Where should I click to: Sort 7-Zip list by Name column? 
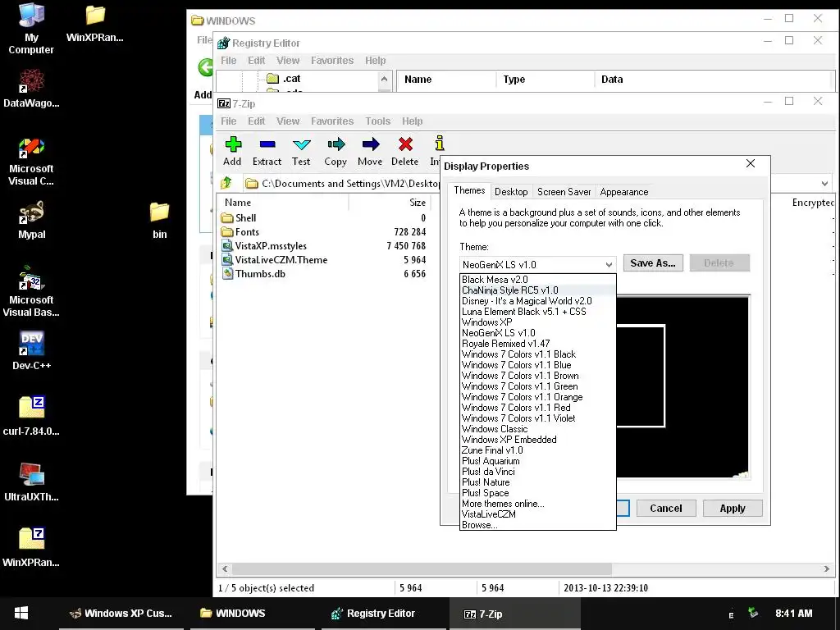click(x=283, y=203)
